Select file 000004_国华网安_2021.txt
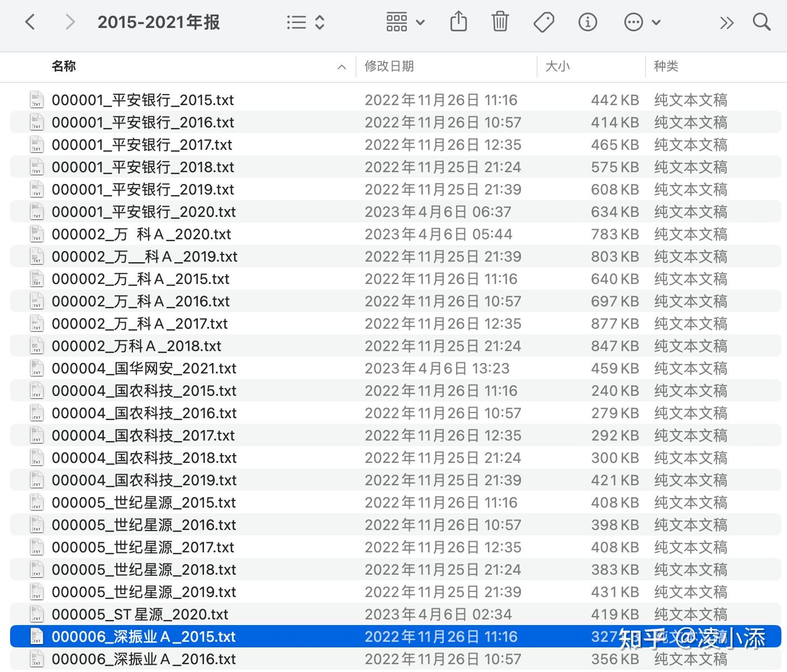This screenshot has width=787, height=672. tap(396, 368)
